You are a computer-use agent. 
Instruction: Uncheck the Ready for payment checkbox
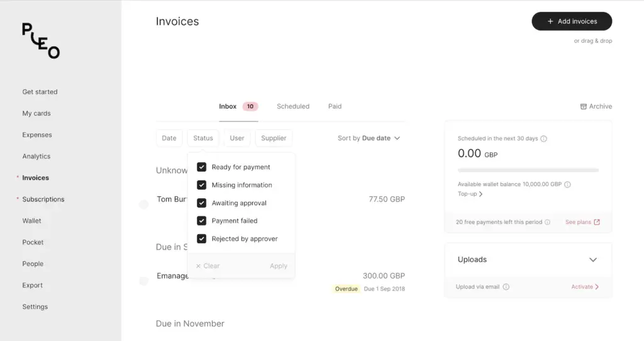click(x=202, y=167)
